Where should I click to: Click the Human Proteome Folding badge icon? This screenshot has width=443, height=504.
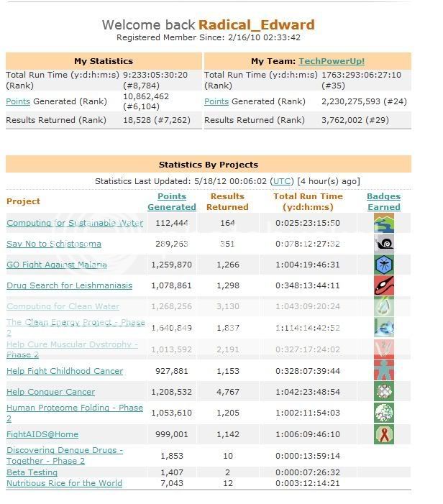tap(384, 413)
